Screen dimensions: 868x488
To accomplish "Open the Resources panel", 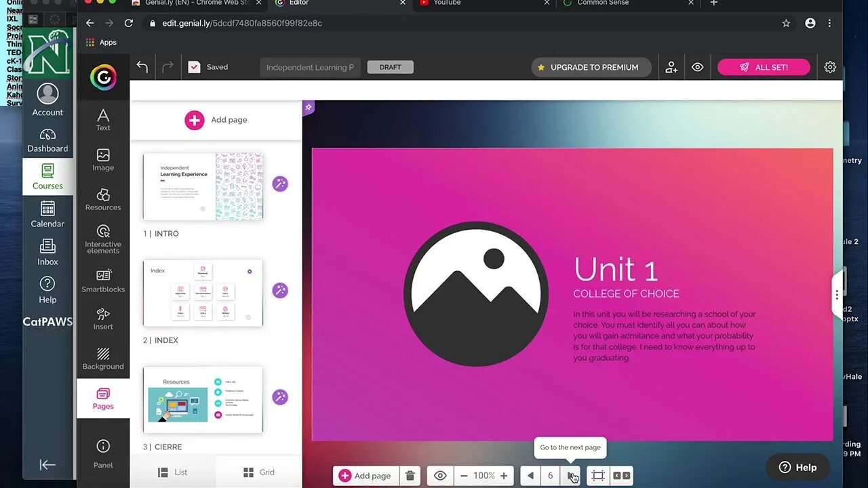I will pyautogui.click(x=103, y=199).
